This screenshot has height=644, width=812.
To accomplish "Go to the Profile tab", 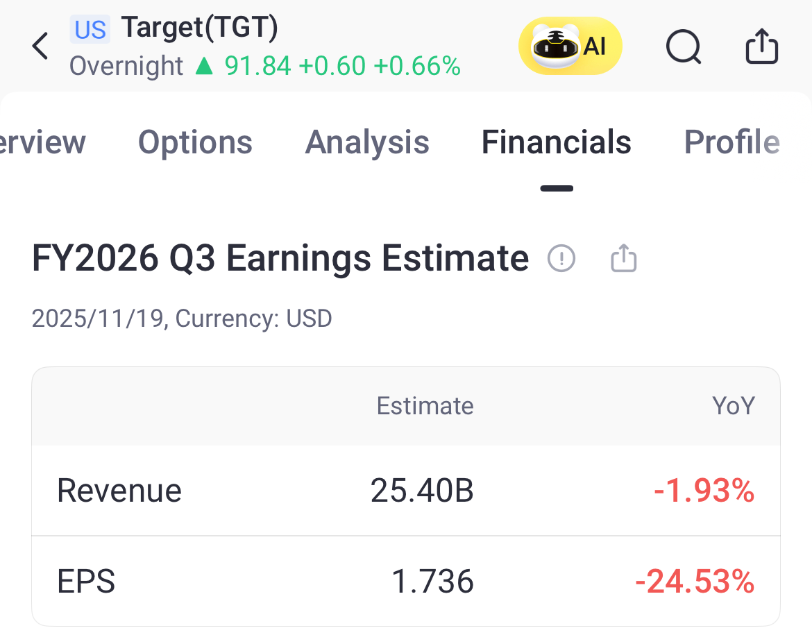I will tap(731, 142).
